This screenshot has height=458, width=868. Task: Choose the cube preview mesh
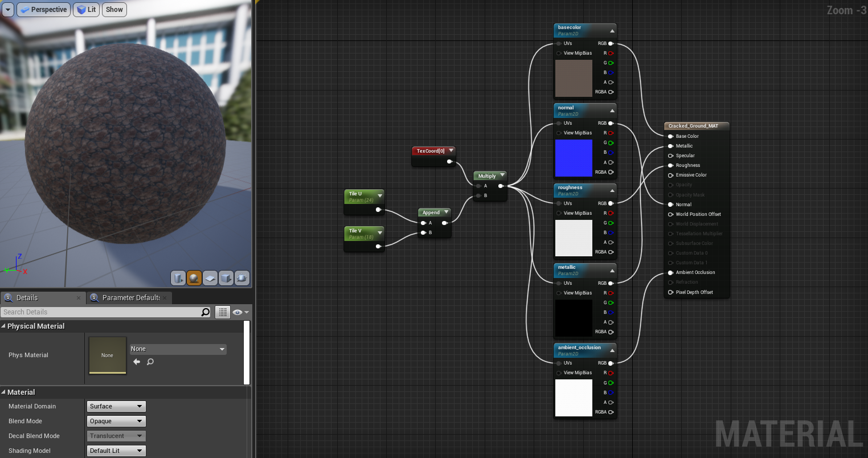pos(226,278)
